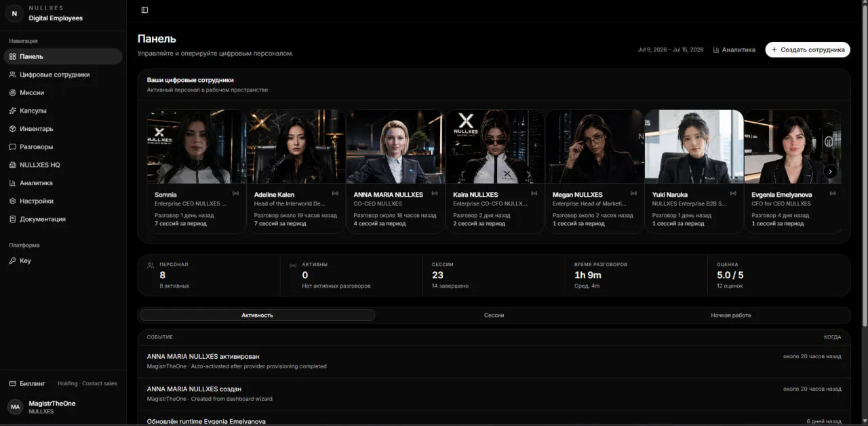Viewport: 868px width, 426px height.
Task: Click the status icon on Yuki Naruka card
Action: tap(733, 194)
